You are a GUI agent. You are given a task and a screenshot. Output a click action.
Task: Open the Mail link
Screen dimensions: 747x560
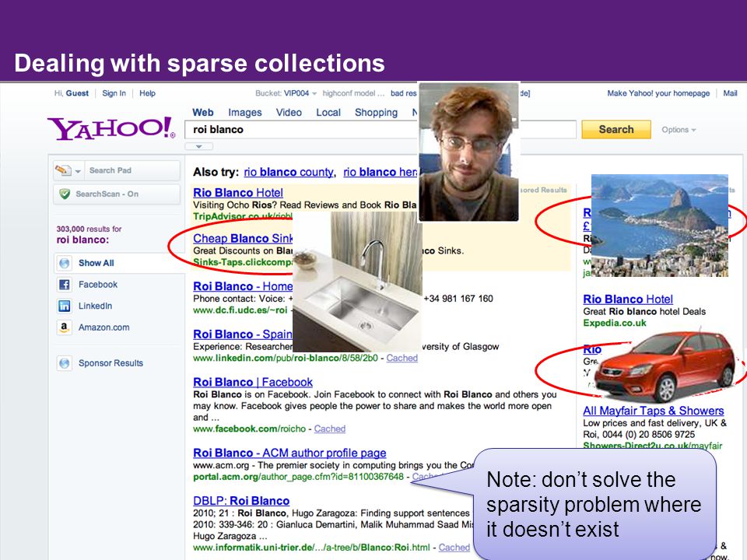pos(730,93)
